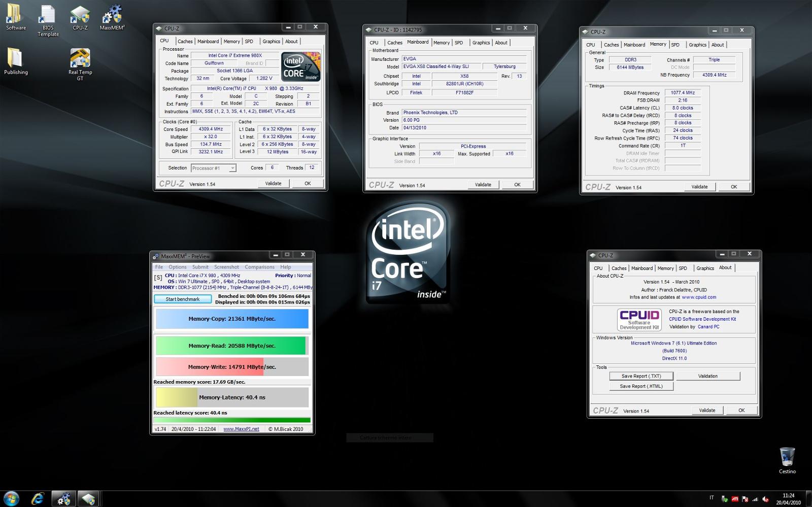Click Start benchmark button
The height and width of the screenshot is (507, 812).
[x=183, y=299]
